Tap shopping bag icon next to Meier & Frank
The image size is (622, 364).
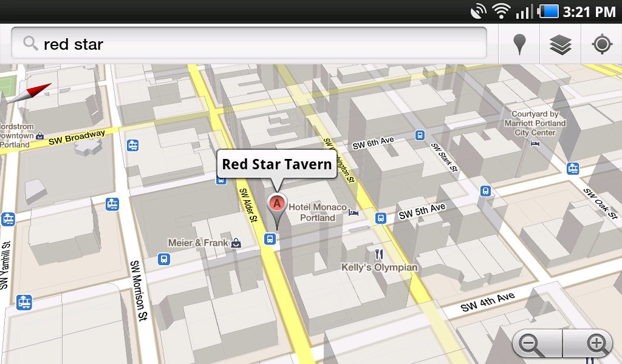(236, 243)
